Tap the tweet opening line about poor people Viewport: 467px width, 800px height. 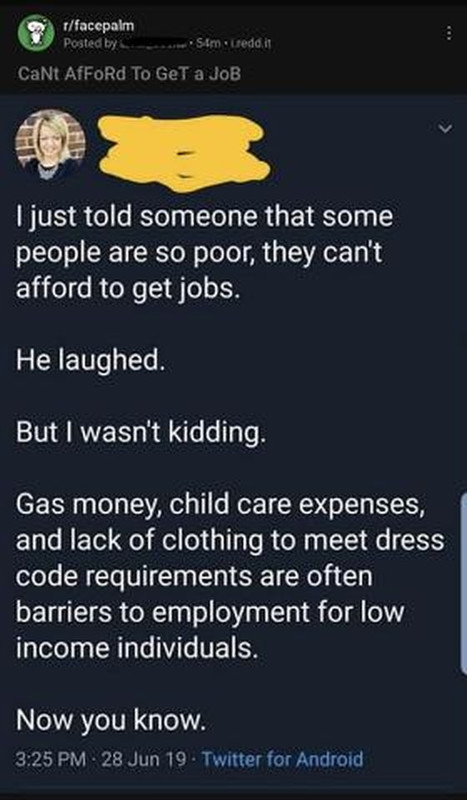pos(204,252)
